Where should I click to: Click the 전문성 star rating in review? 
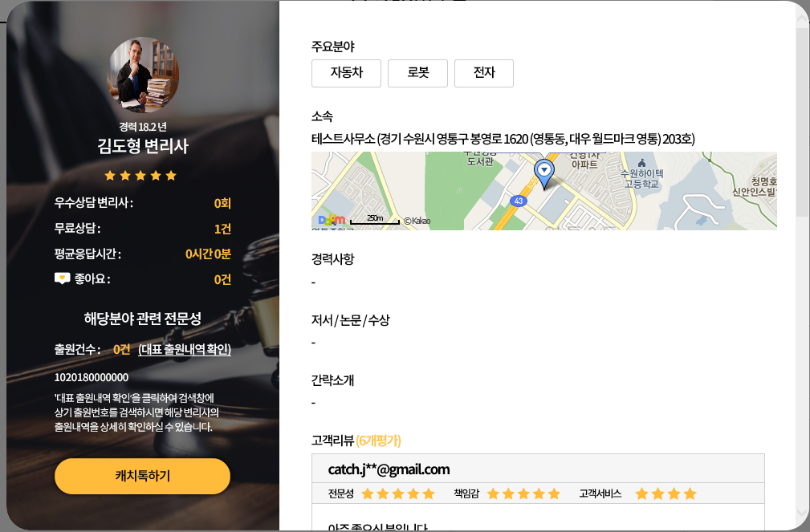tap(397, 494)
